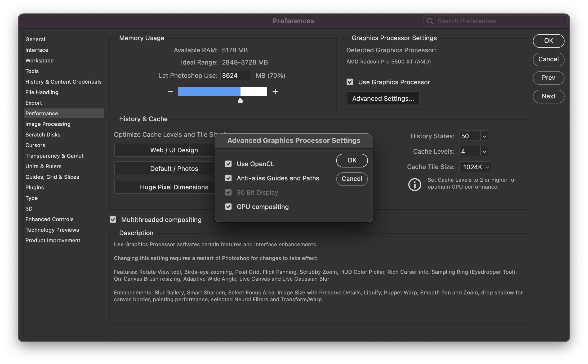Open the History States dropdown arrow
This screenshot has width=588, height=364.
pyautogui.click(x=484, y=136)
